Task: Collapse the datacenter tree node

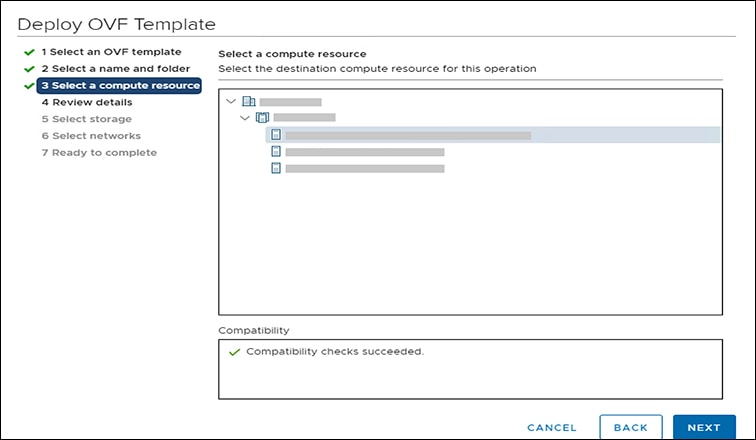Action: 232,101
